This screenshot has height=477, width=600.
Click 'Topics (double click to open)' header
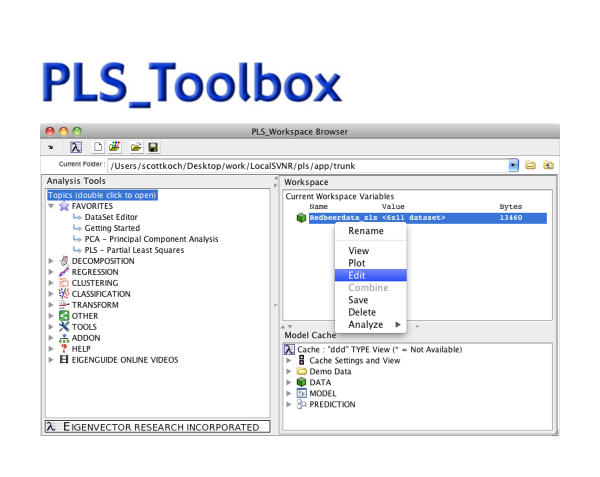(x=102, y=195)
